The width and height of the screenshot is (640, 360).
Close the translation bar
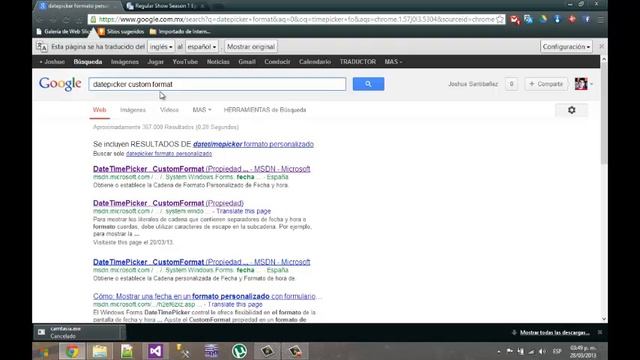(601, 47)
